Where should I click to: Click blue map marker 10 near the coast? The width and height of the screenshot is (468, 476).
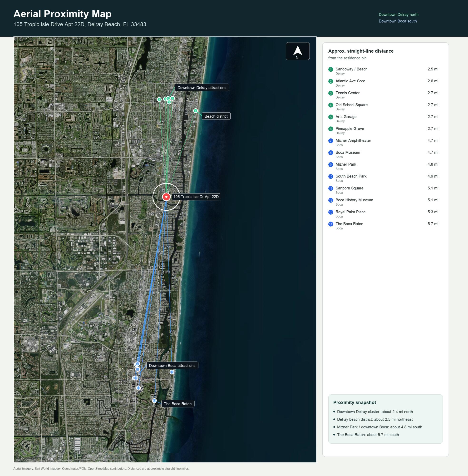(x=172, y=372)
